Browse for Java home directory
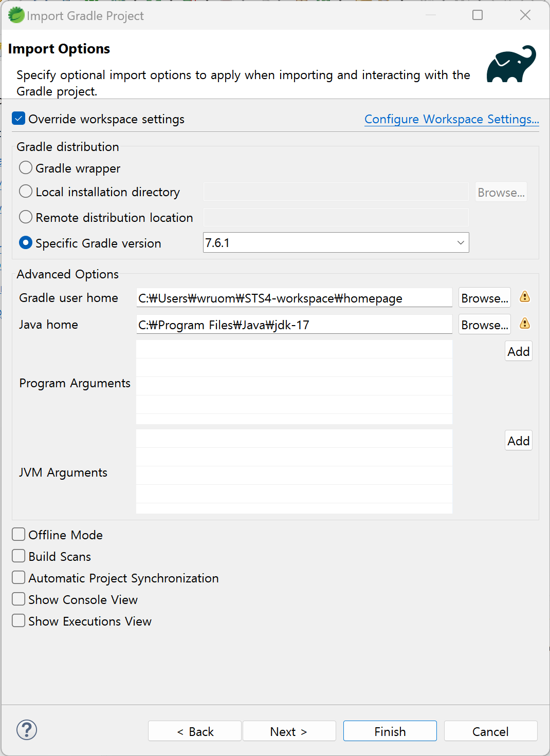Image resolution: width=550 pixels, height=756 pixels. point(484,325)
